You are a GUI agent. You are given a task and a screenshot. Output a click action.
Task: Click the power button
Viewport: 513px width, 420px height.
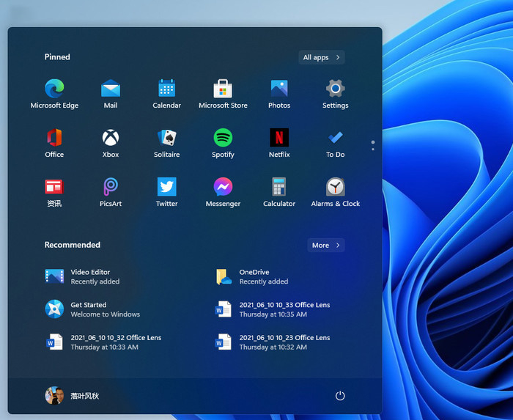tap(340, 396)
